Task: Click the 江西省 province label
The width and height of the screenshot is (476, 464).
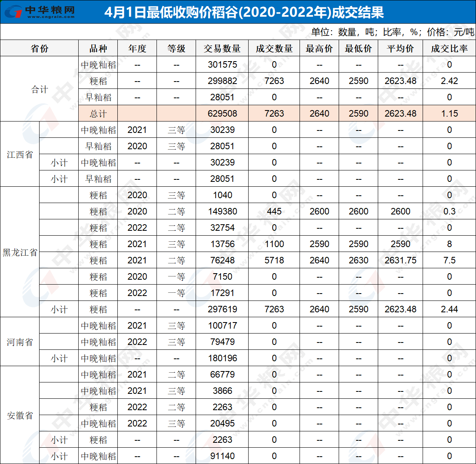Action: (x=19, y=154)
